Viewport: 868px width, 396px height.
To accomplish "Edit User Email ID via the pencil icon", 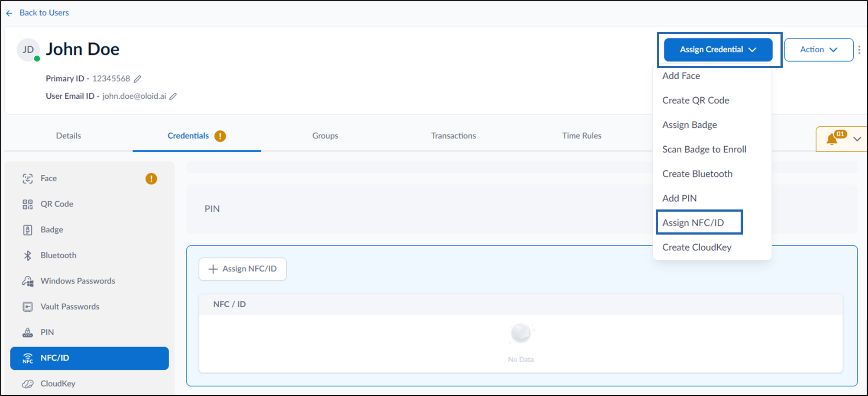I will [173, 97].
